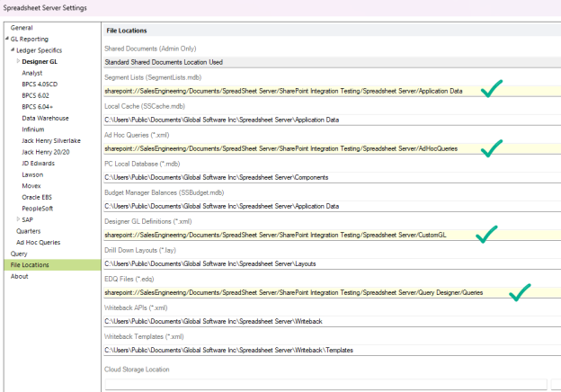The width and height of the screenshot is (561, 392).
Task: Click the Segment Lists path field
Action: [x=297, y=91]
